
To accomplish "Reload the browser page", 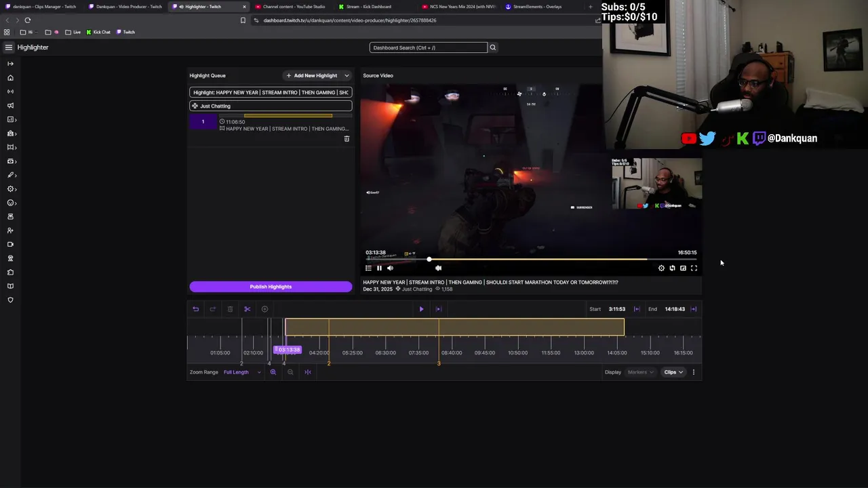I will point(28,20).
